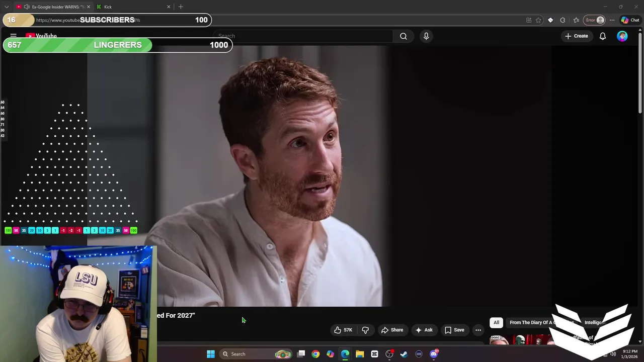Open Task View from taskbar
This screenshot has width=644, height=362.
pos(301,354)
